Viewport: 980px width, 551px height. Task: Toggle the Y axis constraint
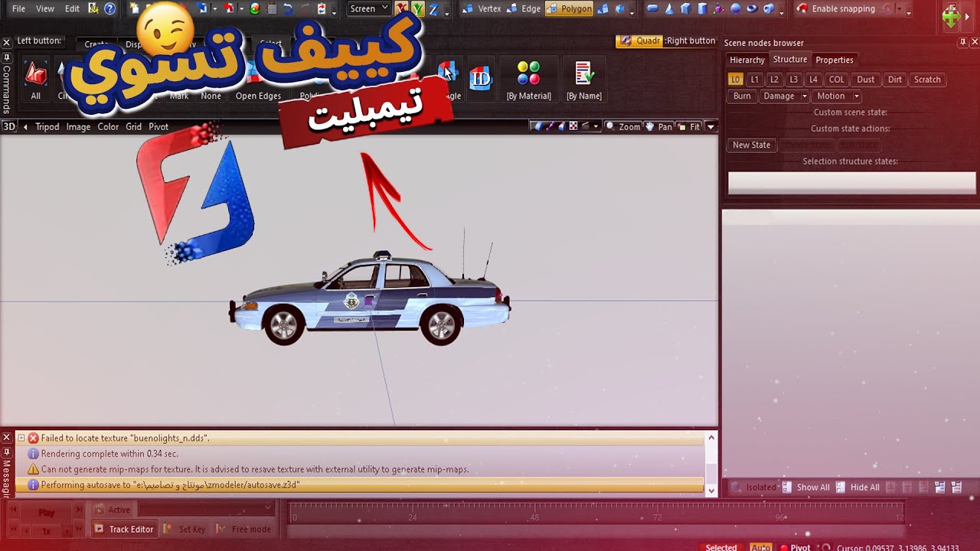pyautogui.click(x=417, y=8)
